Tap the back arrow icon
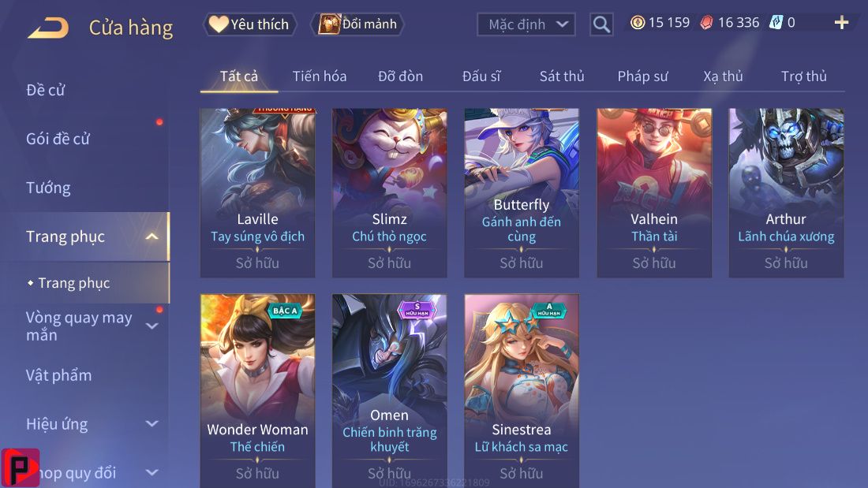The width and height of the screenshot is (868, 488). [x=48, y=27]
